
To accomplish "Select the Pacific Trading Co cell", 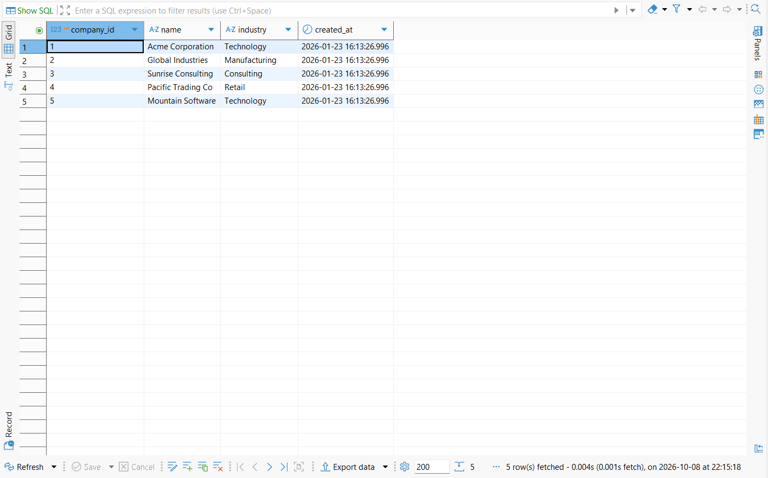I will point(182,87).
